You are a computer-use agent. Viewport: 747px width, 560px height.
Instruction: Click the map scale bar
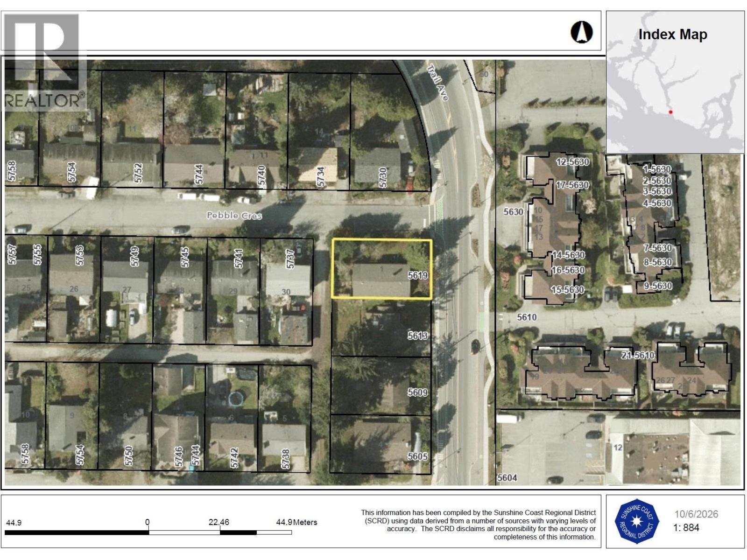pyautogui.click(x=148, y=532)
